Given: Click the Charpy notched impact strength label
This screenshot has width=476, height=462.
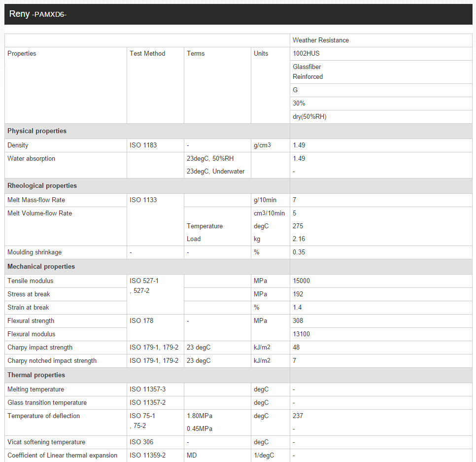Looking at the screenshot, I should (x=52, y=361).
